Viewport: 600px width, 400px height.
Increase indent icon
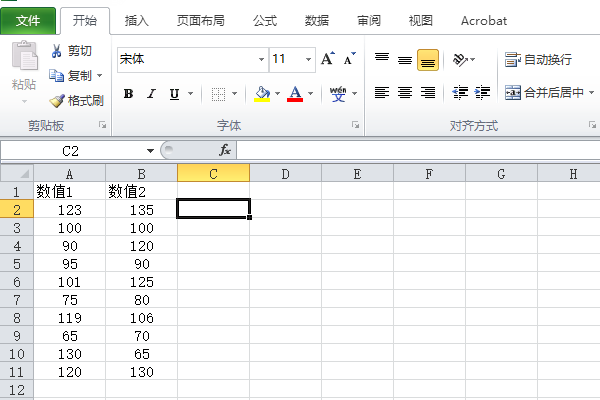pos(482,92)
